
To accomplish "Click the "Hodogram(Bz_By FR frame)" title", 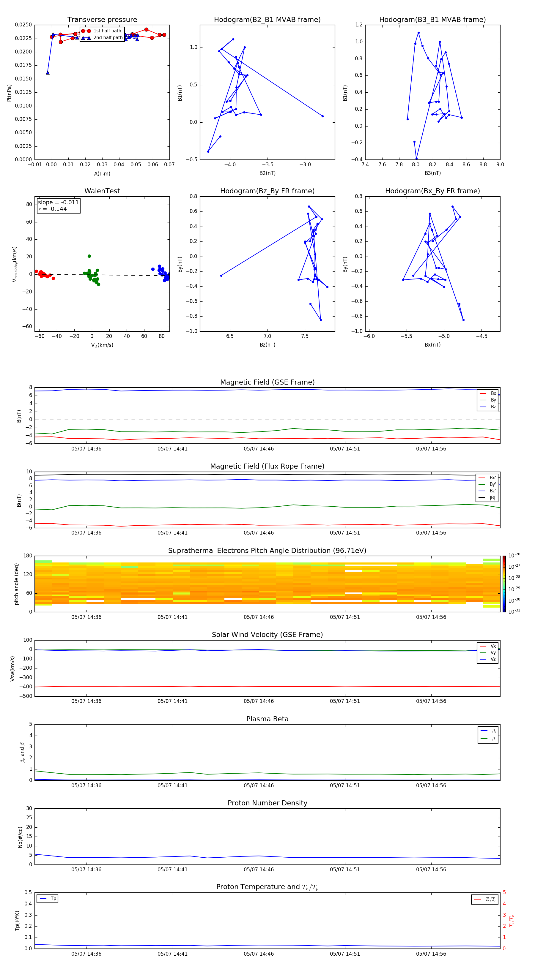I will click(267, 191).
